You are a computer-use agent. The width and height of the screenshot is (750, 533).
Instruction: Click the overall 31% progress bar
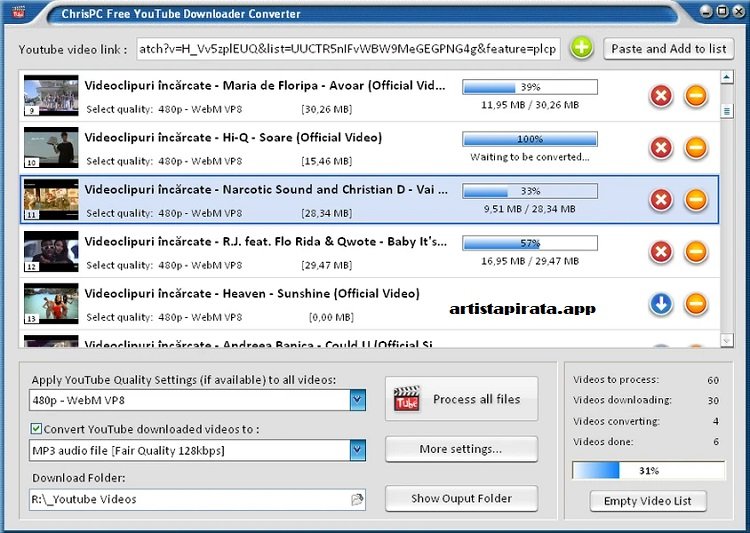649,470
